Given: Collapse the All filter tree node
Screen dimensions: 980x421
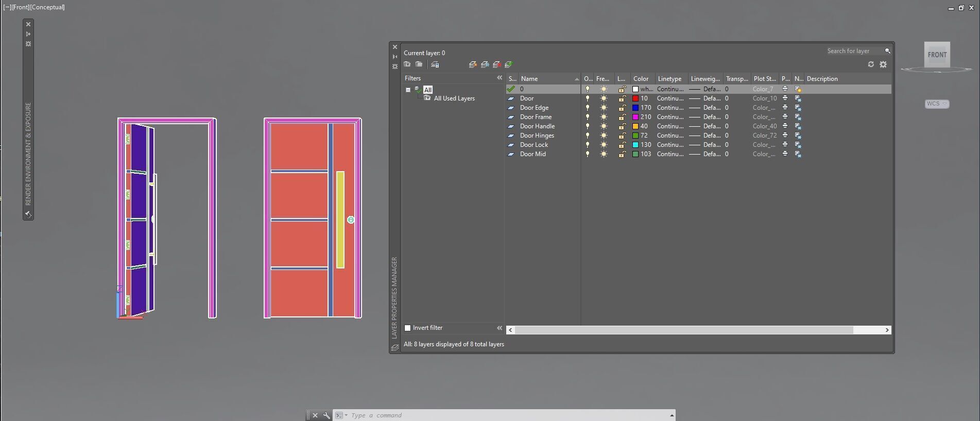Looking at the screenshot, I should pyautogui.click(x=408, y=90).
